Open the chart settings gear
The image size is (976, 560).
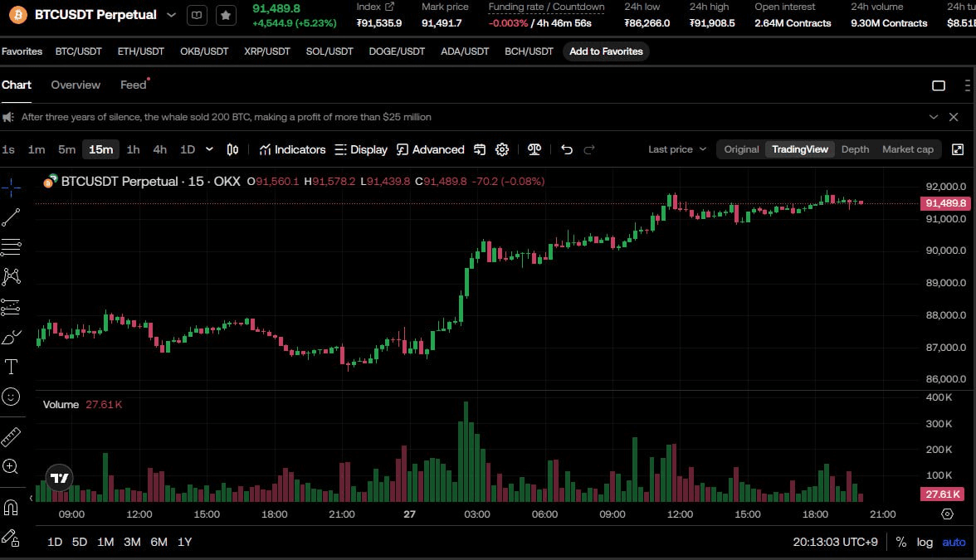[x=502, y=149]
